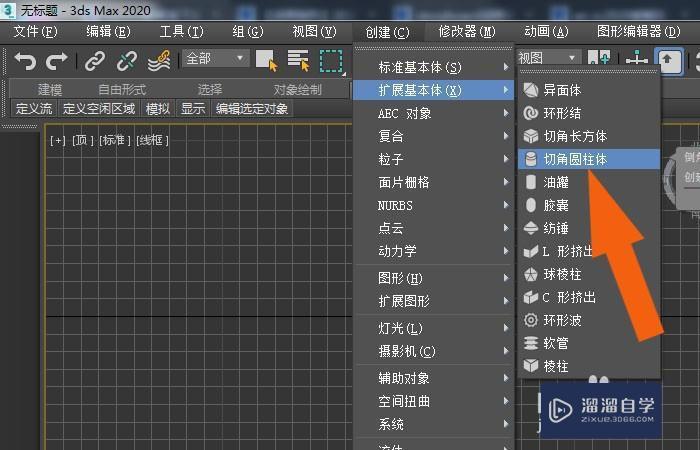The width and height of the screenshot is (700, 450).
Task: Click the Rectangular Selection Region icon
Action: [331, 61]
